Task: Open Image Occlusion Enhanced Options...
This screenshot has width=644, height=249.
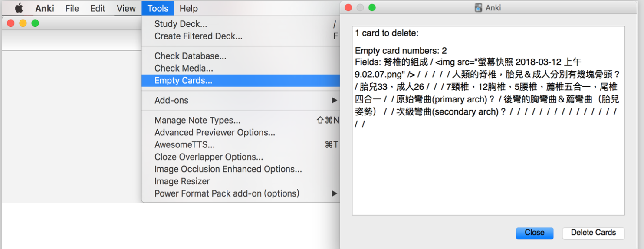Action: click(241, 169)
